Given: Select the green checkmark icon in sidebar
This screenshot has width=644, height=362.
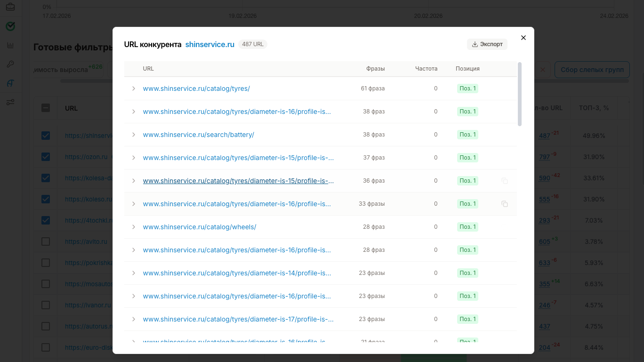Looking at the screenshot, I should 10,26.
